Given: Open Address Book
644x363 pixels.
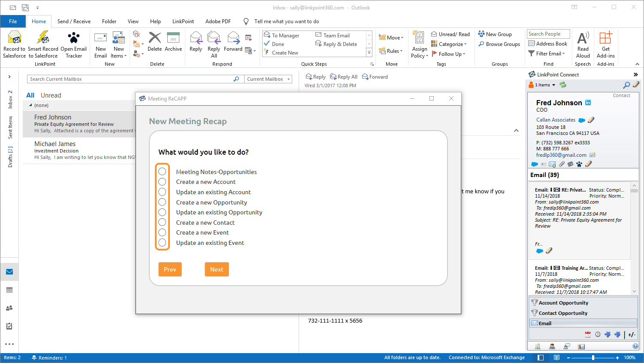Looking at the screenshot, I should [x=548, y=43].
